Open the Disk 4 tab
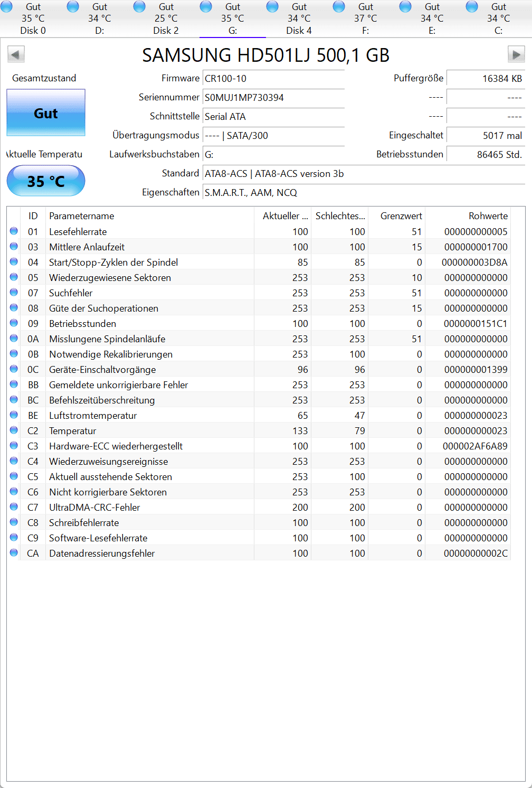 tap(299, 18)
